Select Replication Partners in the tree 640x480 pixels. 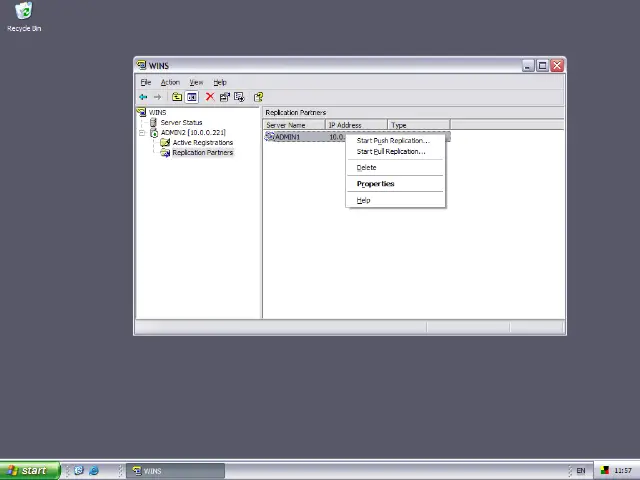click(203, 153)
